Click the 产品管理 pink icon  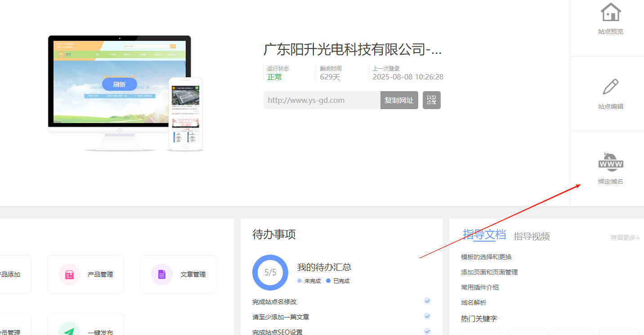70,274
